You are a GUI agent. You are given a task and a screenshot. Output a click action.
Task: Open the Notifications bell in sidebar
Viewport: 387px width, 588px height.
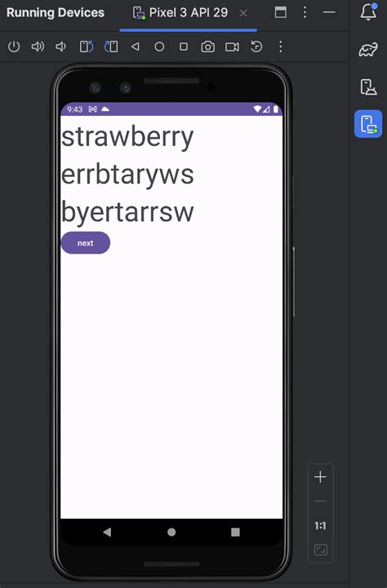tap(368, 12)
